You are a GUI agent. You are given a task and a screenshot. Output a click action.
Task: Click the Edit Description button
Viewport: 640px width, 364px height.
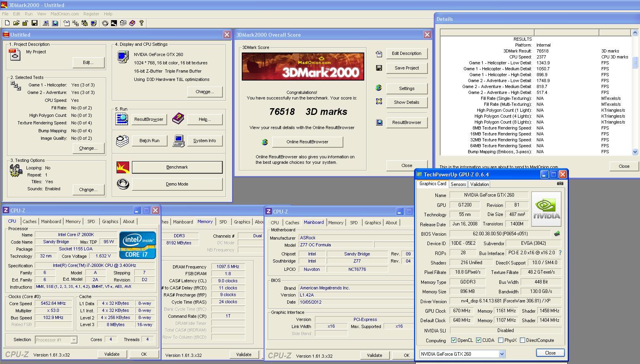point(407,54)
